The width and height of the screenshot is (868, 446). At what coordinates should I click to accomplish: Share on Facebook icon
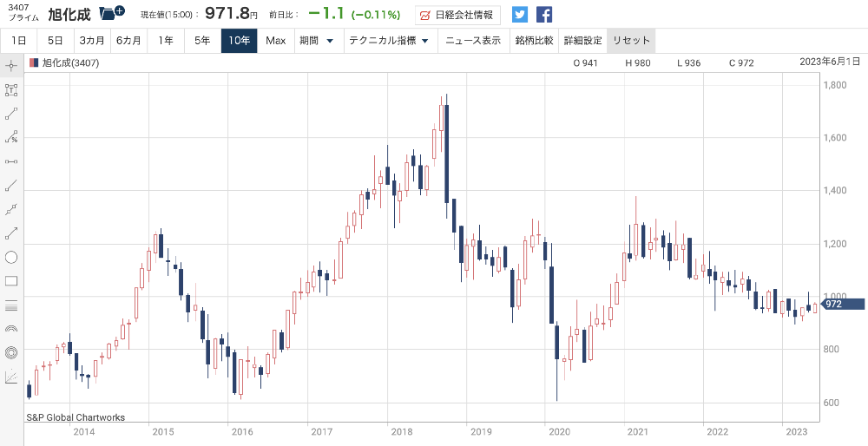[x=544, y=15]
